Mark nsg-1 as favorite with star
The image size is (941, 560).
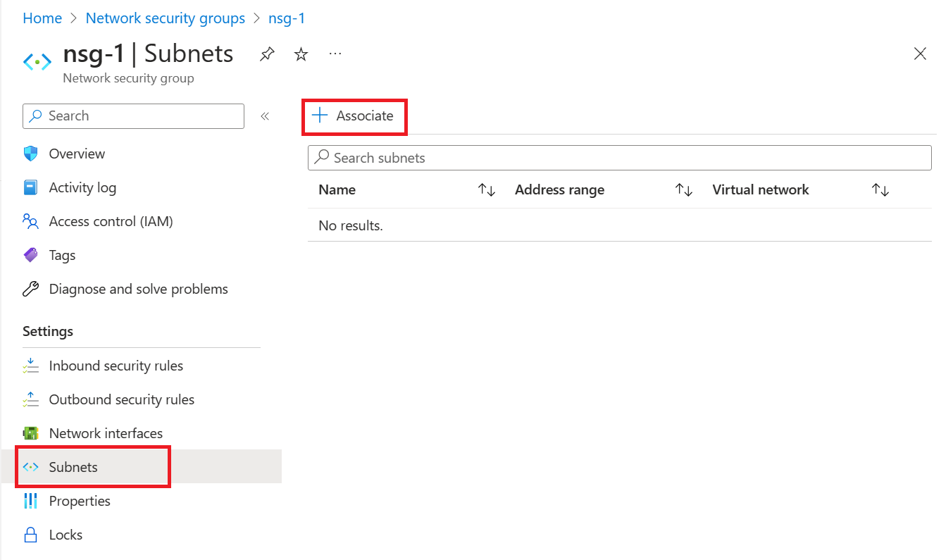point(301,54)
